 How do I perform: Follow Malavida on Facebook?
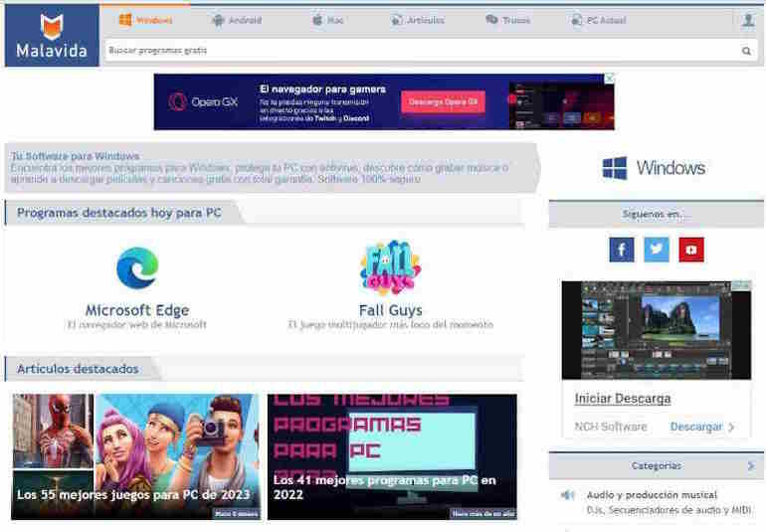pyautogui.click(x=622, y=250)
